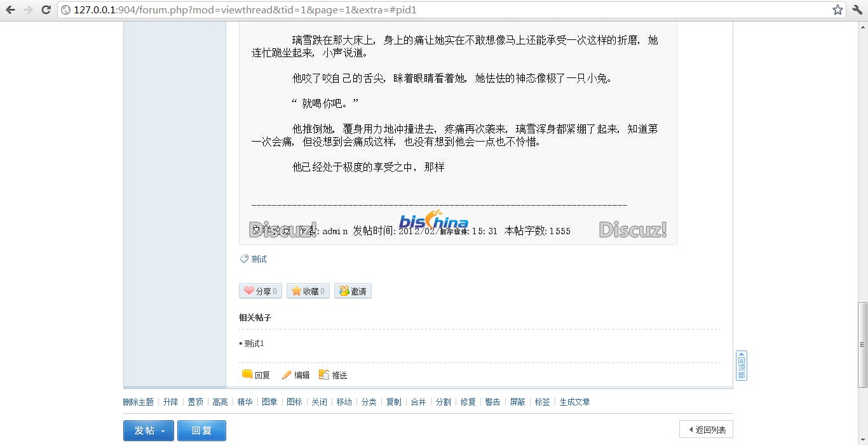
Task: Jump to top with 回顶部 side button
Action: coord(741,366)
